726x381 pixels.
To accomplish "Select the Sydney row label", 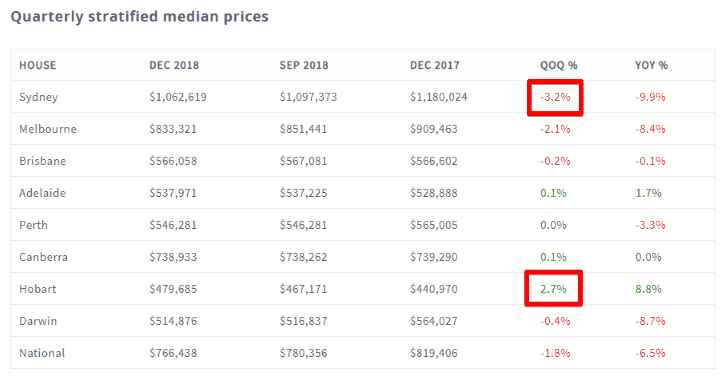I will pyautogui.click(x=38, y=97).
